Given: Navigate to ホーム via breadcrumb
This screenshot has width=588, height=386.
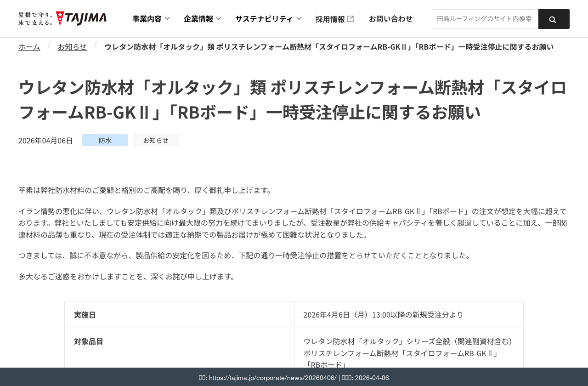Looking at the screenshot, I should (29, 45).
